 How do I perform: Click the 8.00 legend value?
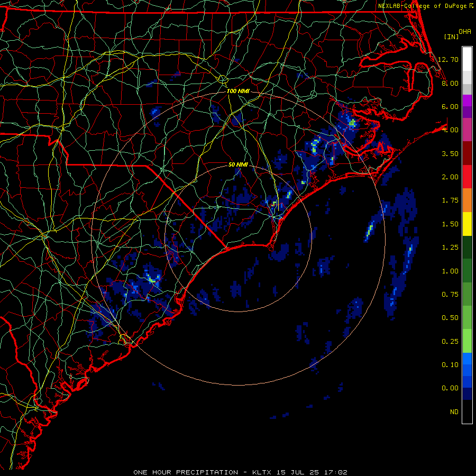(x=450, y=83)
